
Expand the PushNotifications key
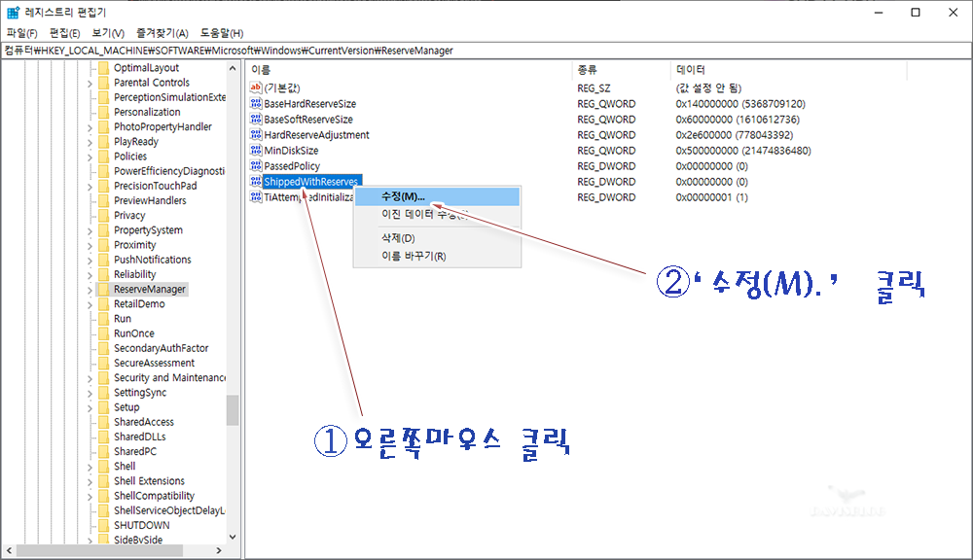(x=90, y=261)
